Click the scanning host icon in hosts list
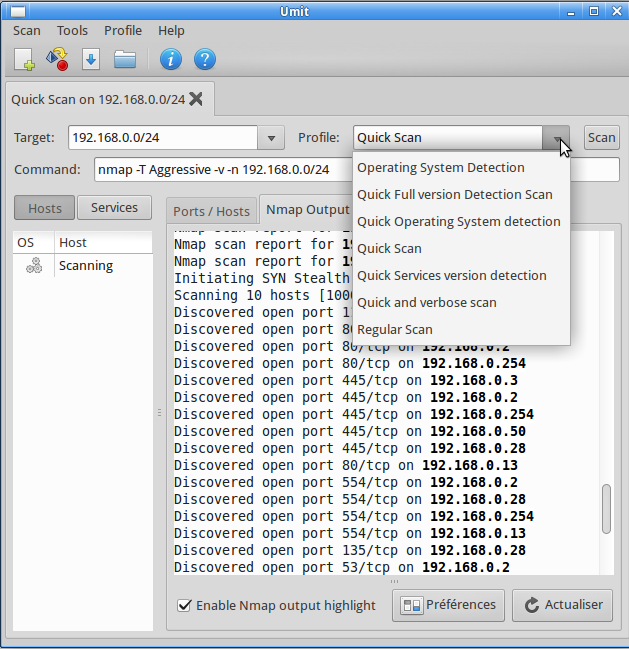629x649 pixels. 34,266
